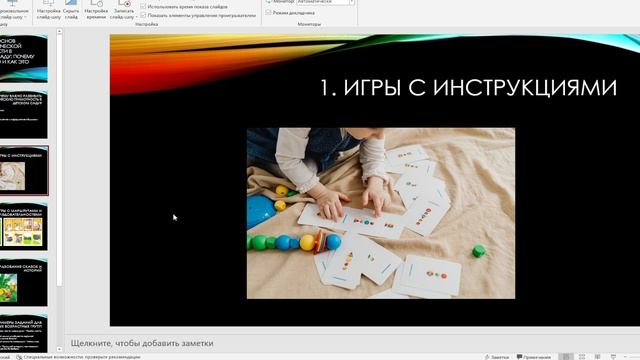Click the thumbnail panel scroll up arrow

[59, 31]
